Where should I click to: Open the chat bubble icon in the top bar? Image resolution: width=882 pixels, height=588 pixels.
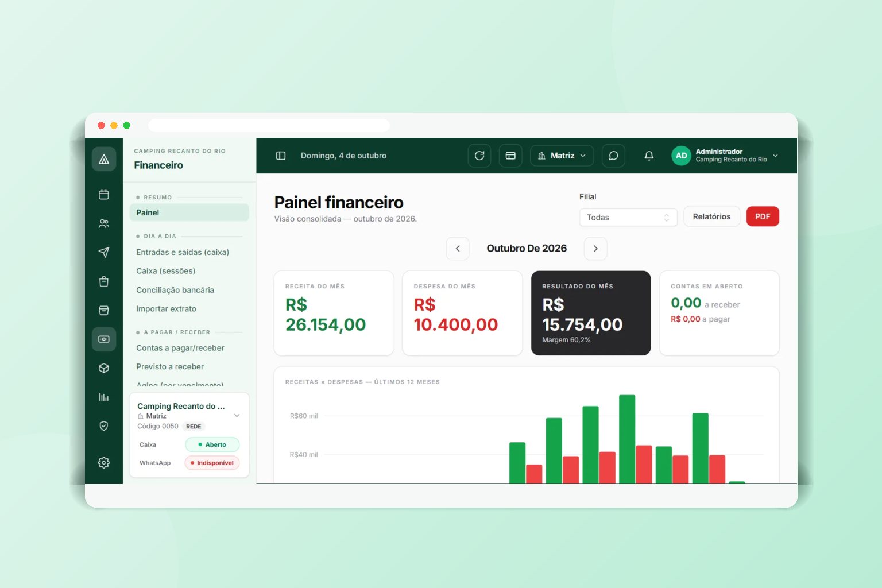point(613,156)
